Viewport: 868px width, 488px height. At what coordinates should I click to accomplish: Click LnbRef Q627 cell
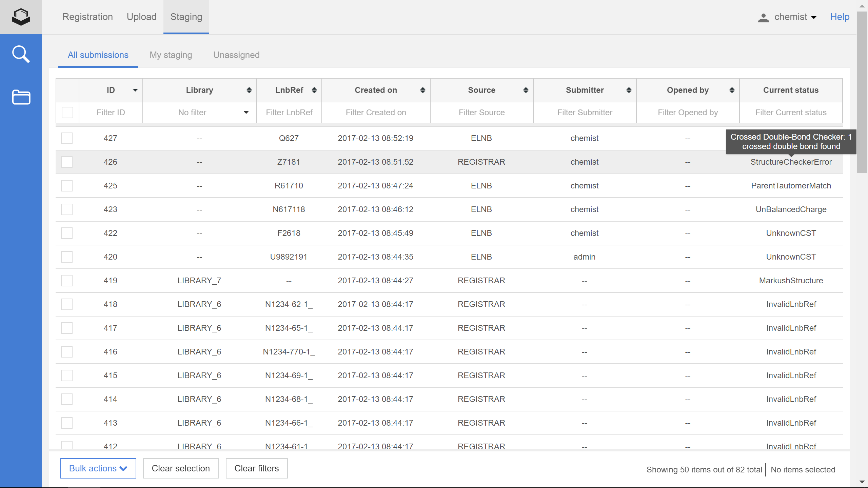tap(289, 138)
